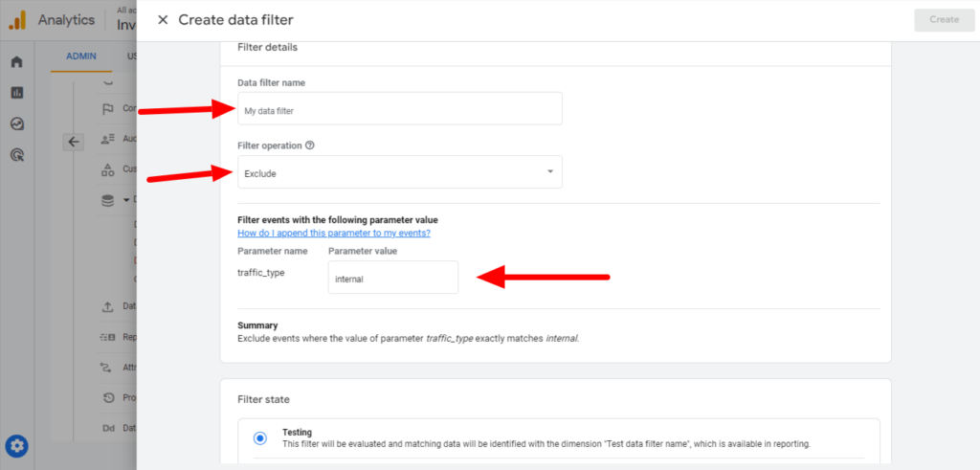Click the Create button
This screenshot has height=470, width=980.
944,19
